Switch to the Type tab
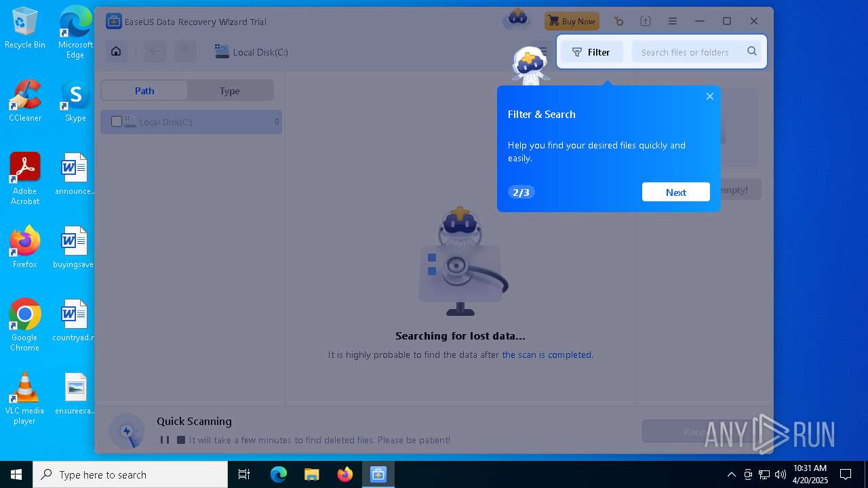 pos(229,90)
